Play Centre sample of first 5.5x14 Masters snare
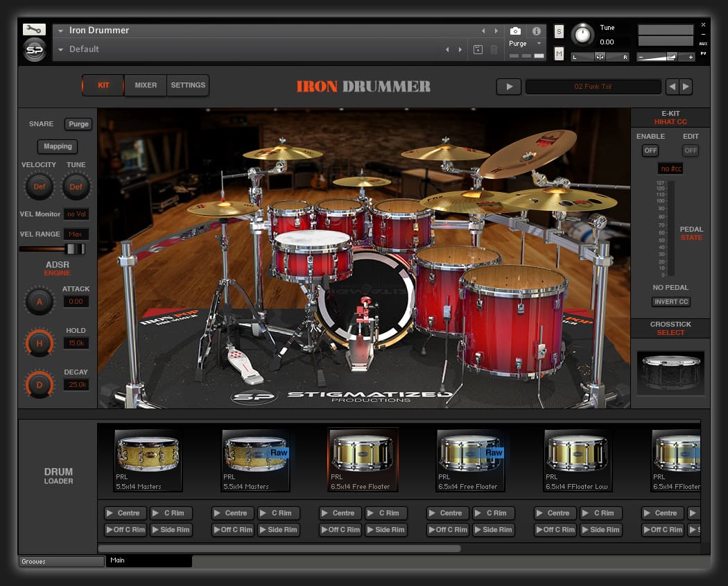Viewport: 728px width, 586px height. 125,513
